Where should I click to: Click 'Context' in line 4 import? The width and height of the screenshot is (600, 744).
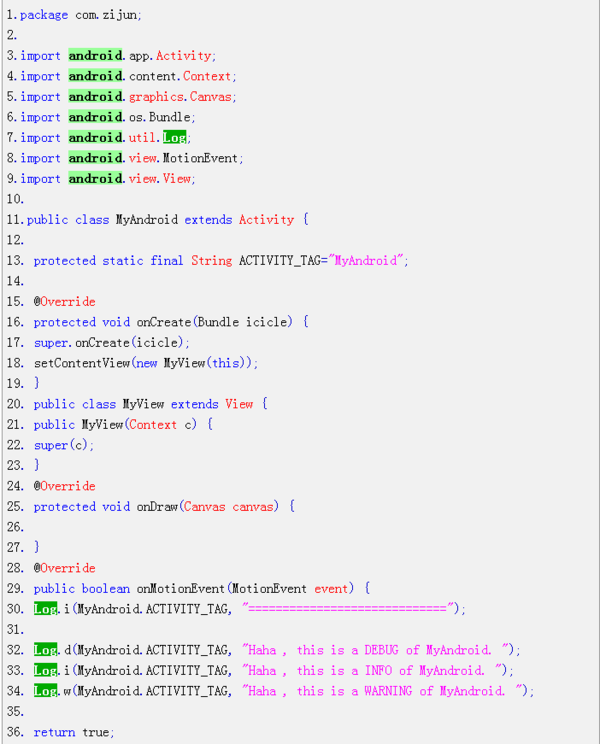click(x=207, y=76)
